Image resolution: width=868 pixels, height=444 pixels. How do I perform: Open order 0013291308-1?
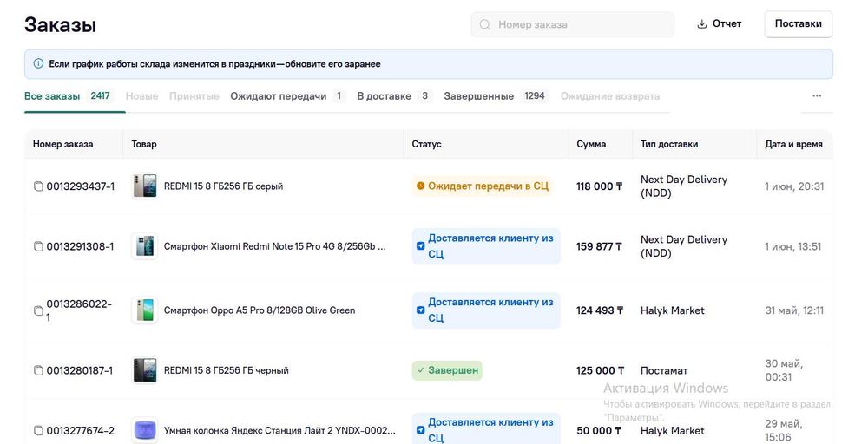point(80,246)
